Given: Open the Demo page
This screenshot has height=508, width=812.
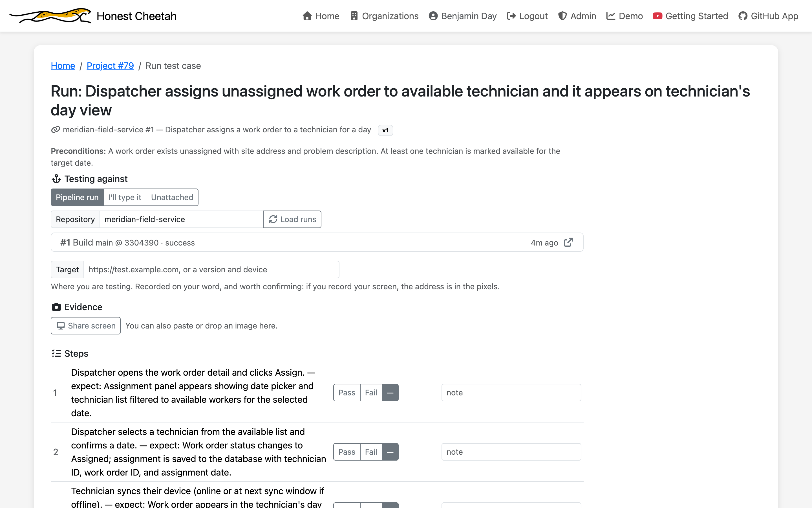Looking at the screenshot, I should pos(625,16).
